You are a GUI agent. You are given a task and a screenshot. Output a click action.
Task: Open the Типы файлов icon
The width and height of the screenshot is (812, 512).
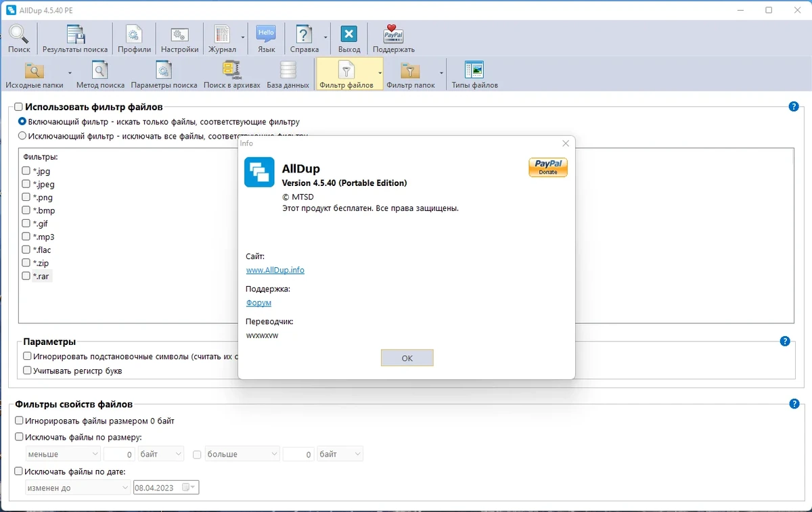[474, 70]
